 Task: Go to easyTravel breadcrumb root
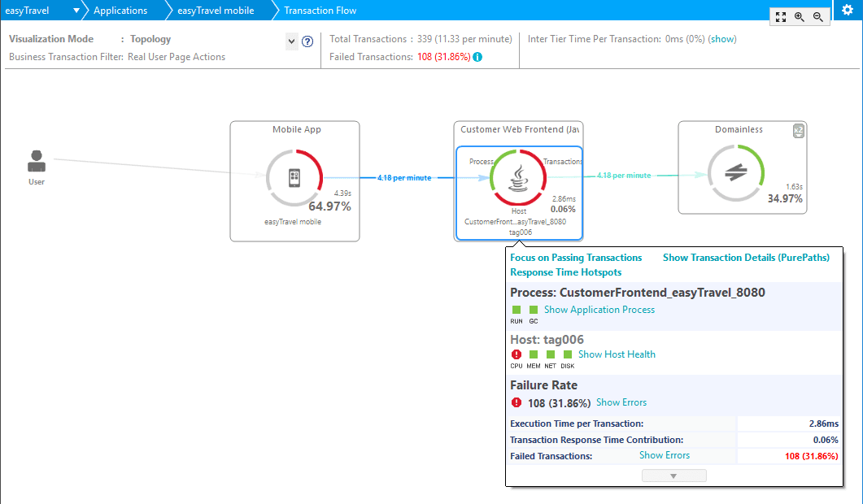[x=27, y=11]
